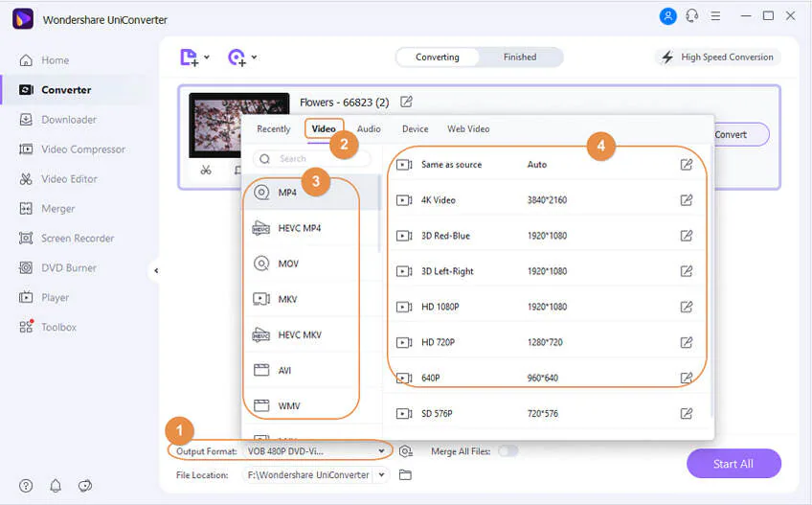Viewport: 812px width, 505px height.
Task: Click the resolution list scrollbar
Action: tap(711, 283)
